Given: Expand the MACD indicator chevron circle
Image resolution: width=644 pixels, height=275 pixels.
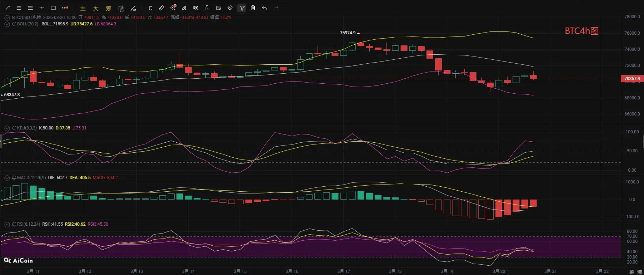Looking at the screenshot, I should 7,178.
